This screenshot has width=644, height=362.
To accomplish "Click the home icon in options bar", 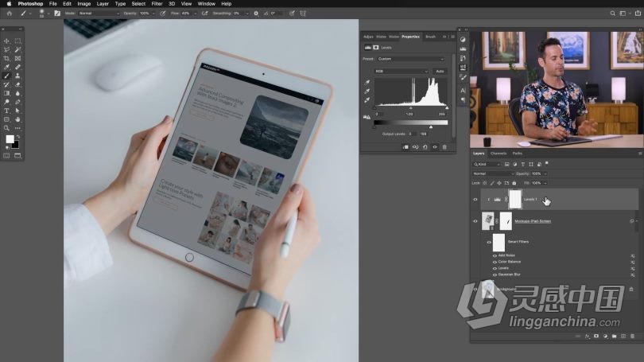I will coord(9,14).
